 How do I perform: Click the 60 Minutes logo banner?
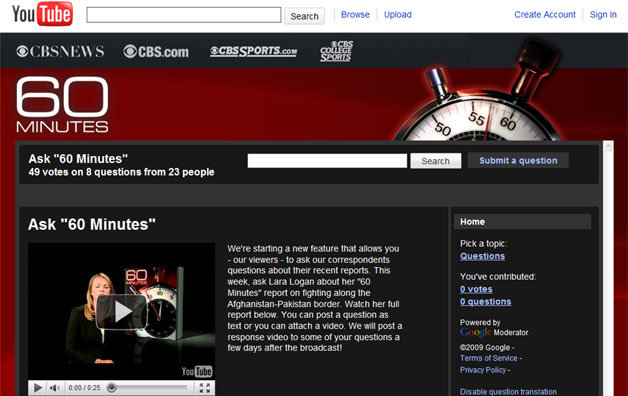coord(62,105)
